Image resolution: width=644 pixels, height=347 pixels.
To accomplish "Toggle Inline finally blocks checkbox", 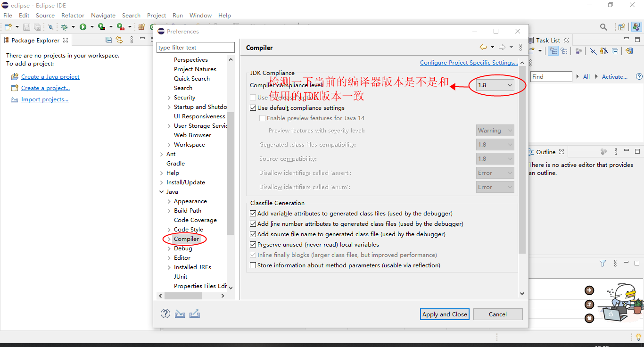I will 253,255.
